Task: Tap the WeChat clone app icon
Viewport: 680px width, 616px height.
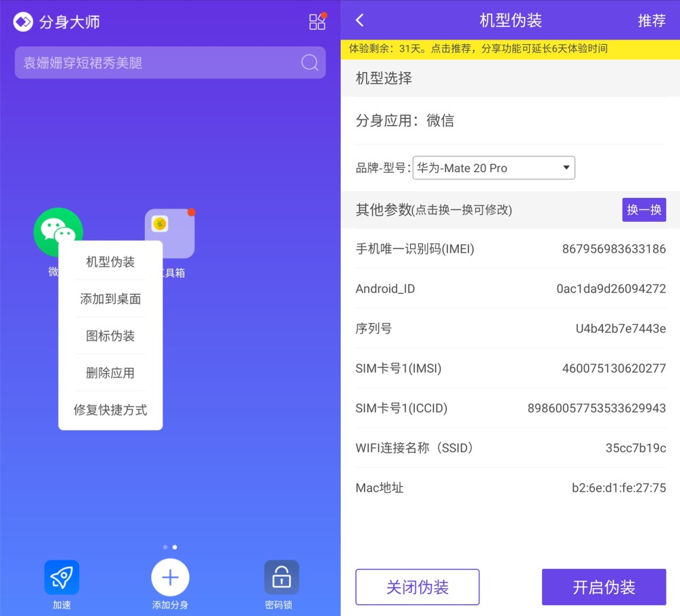Action: pyautogui.click(x=58, y=232)
